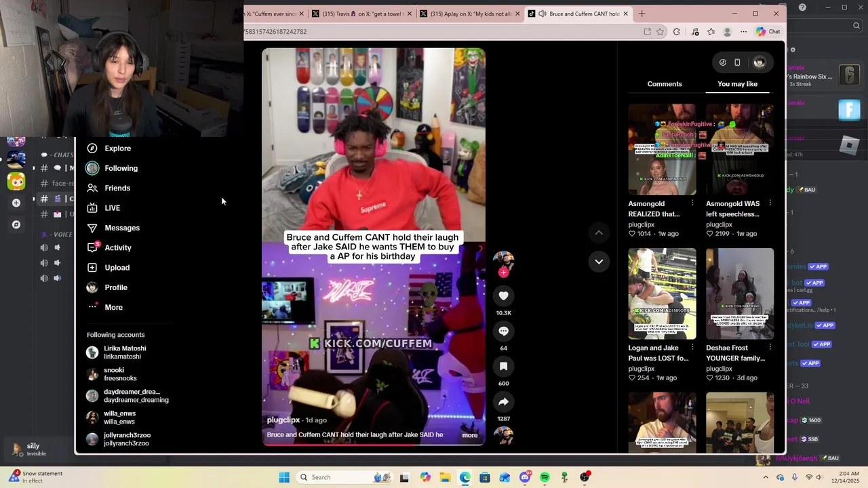The image size is (868, 488).
Task: Open options for Logan and Jake Paul video
Action: click(692, 348)
